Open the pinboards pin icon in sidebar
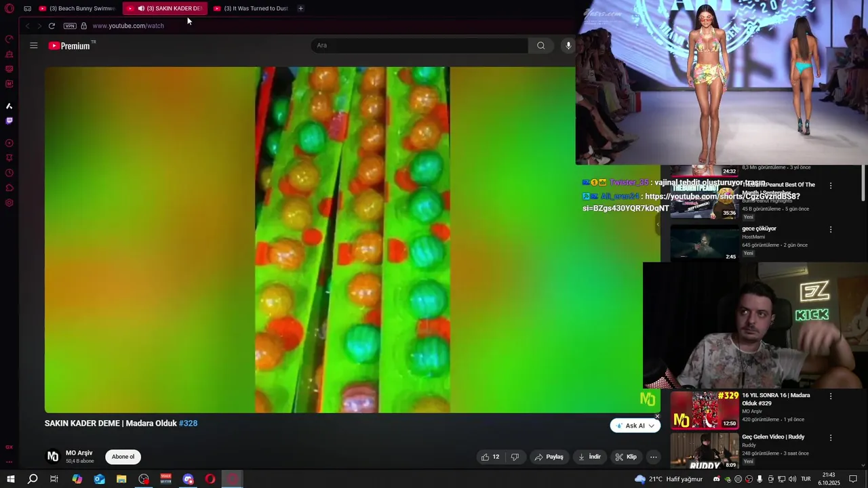868x488 pixels. click(9, 158)
